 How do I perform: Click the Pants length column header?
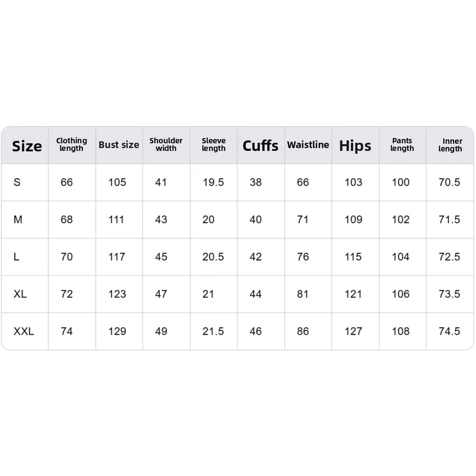click(402, 145)
